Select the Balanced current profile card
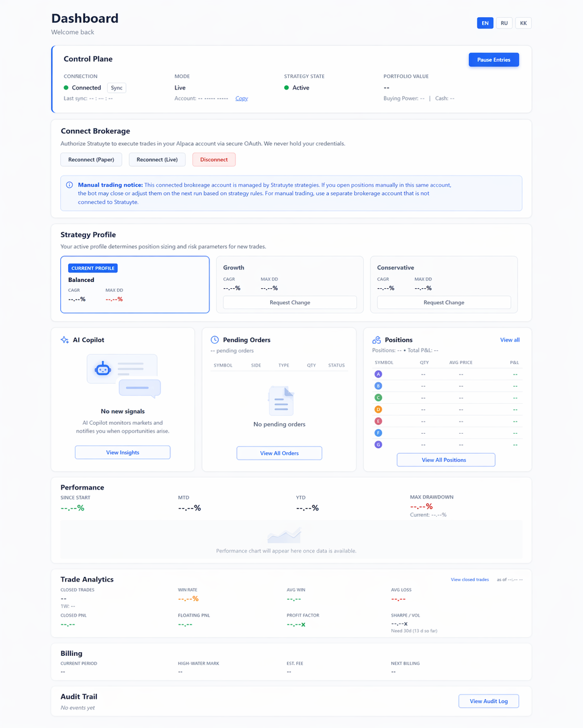 tap(135, 285)
